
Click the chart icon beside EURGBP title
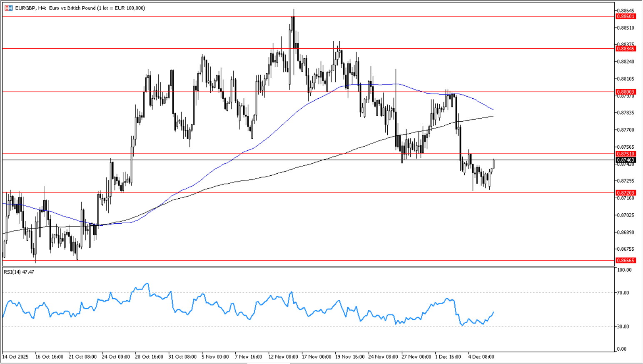8,8
